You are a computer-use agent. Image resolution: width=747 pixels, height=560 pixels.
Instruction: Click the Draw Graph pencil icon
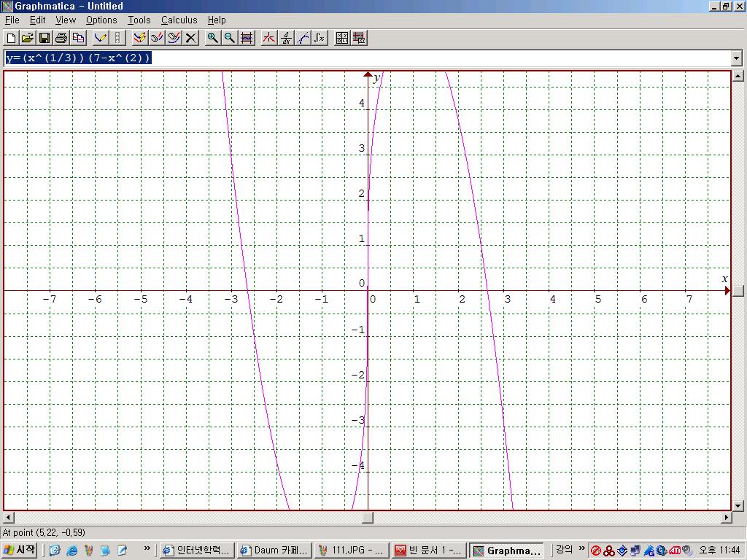[101, 38]
